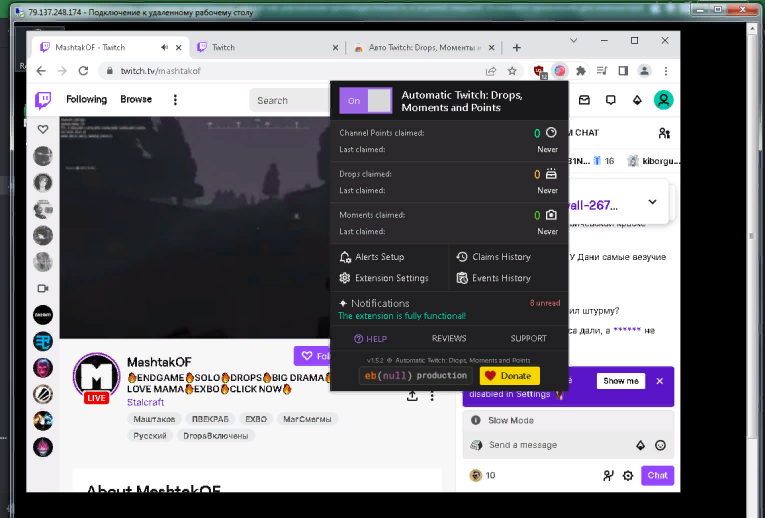Click the Bits icon in chat input
The image size is (765, 518).
640,445
